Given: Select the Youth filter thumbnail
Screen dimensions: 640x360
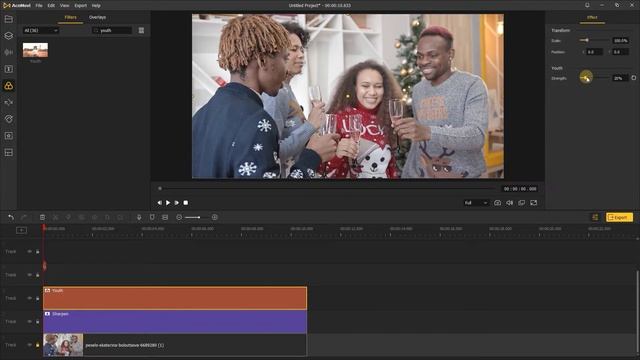Looking at the screenshot, I should coord(35,50).
